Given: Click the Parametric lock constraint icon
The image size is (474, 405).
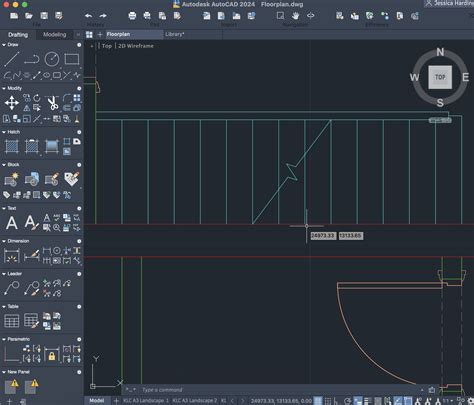Looking at the screenshot, I should click(x=52, y=354).
